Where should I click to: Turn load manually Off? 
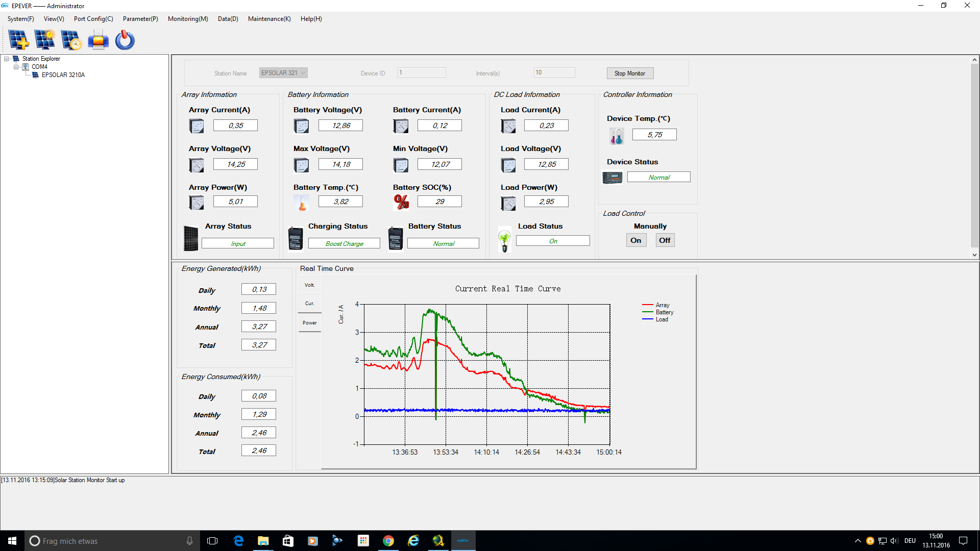point(665,240)
